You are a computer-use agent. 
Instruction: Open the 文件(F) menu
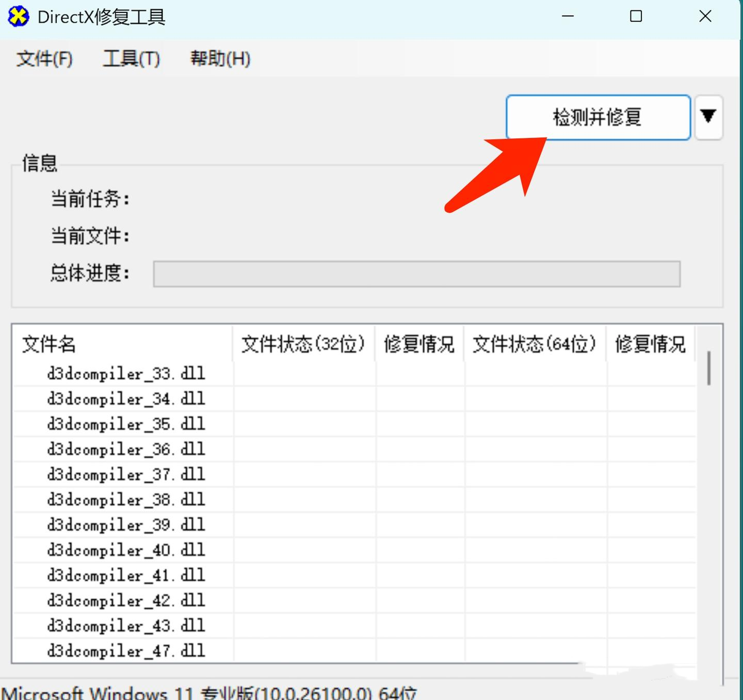click(44, 59)
